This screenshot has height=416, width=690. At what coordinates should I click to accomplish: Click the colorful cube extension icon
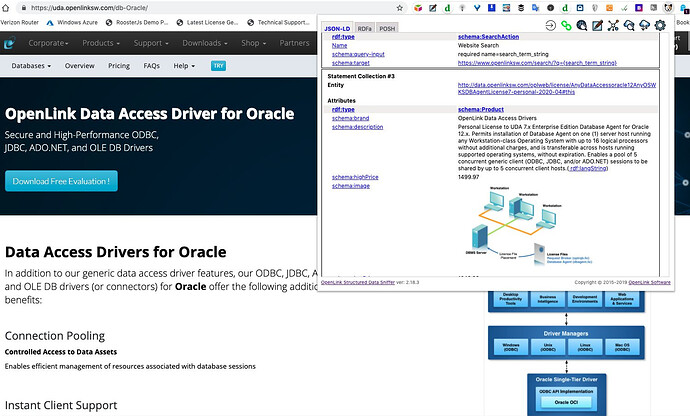[418, 8]
